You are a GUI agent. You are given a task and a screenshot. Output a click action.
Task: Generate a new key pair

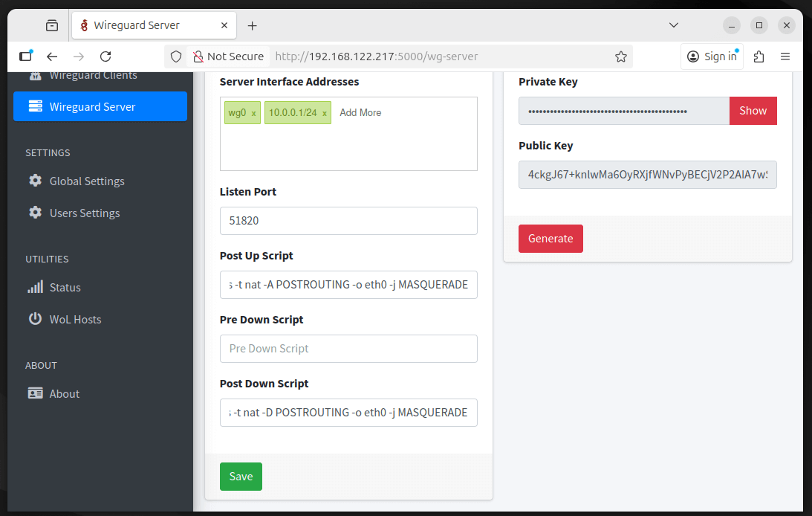coord(550,239)
